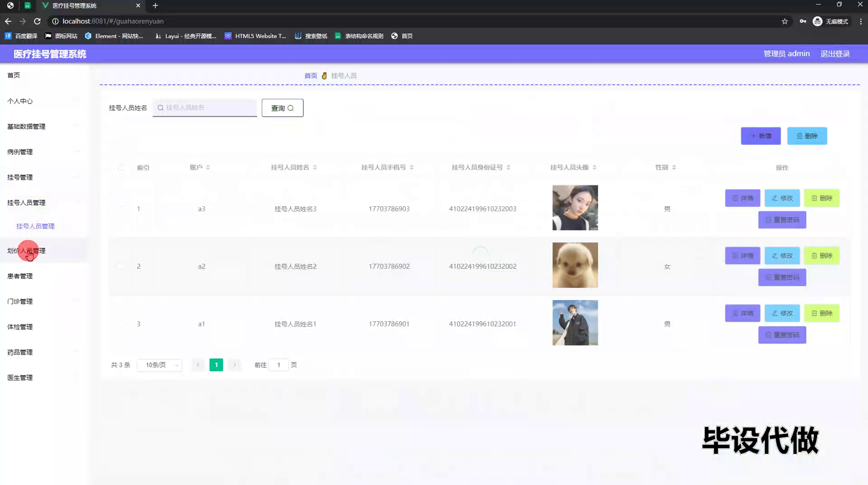The width and height of the screenshot is (868, 485).
Task: Select the 挂号人员管理 submenu item
Action: pos(44,226)
